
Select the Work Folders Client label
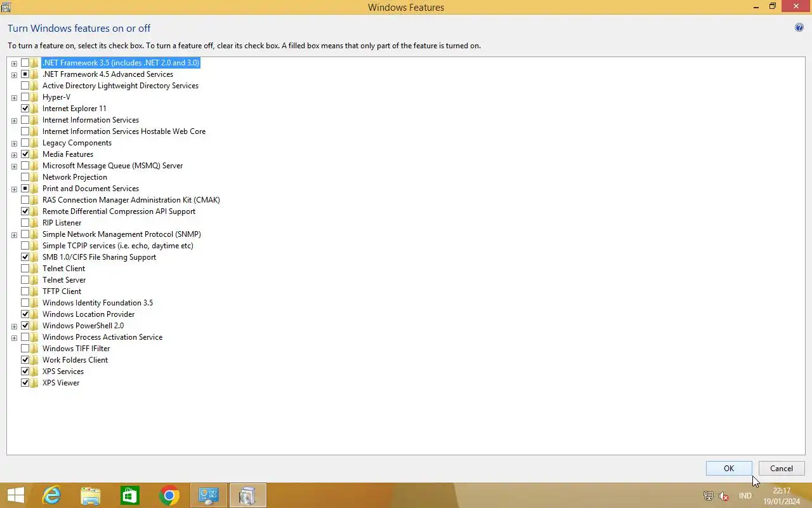click(75, 360)
